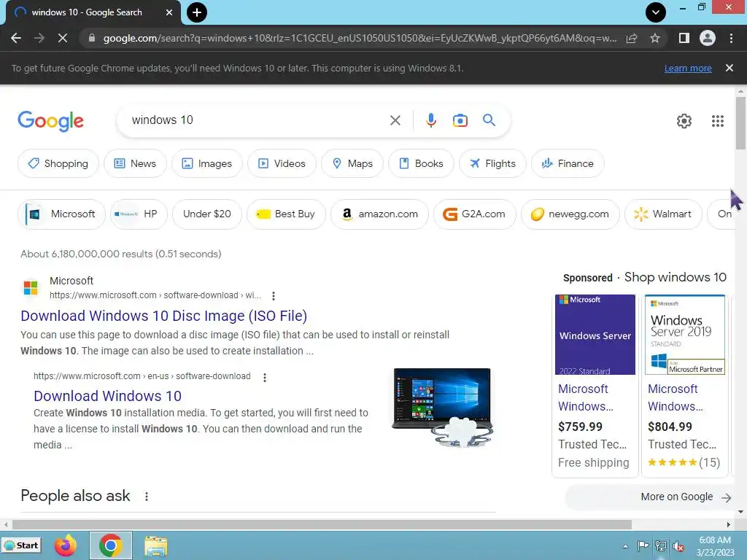This screenshot has height=560, width=747.
Task: Open the Chrome three-dot menu
Action: click(x=731, y=38)
